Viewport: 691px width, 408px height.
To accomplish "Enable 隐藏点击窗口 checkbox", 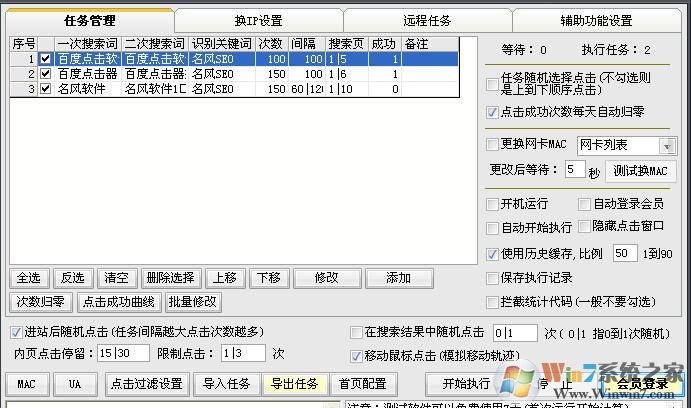I will (x=584, y=226).
